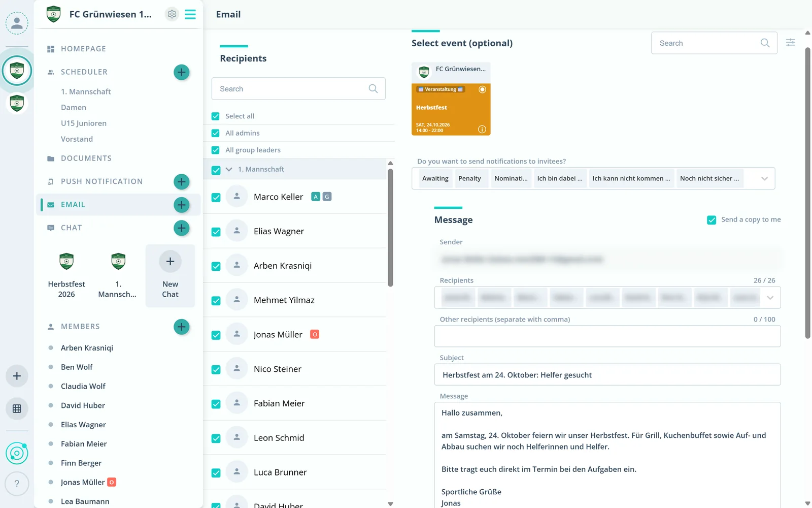Image resolution: width=812 pixels, height=508 pixels.
Task: Add new club plus icon in left rail
Action: [x=17, y=376]
